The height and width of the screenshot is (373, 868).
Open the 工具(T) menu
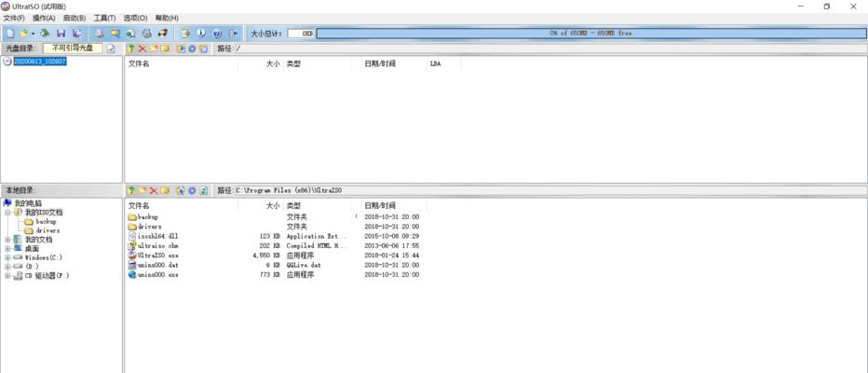(x=104, y=19)
